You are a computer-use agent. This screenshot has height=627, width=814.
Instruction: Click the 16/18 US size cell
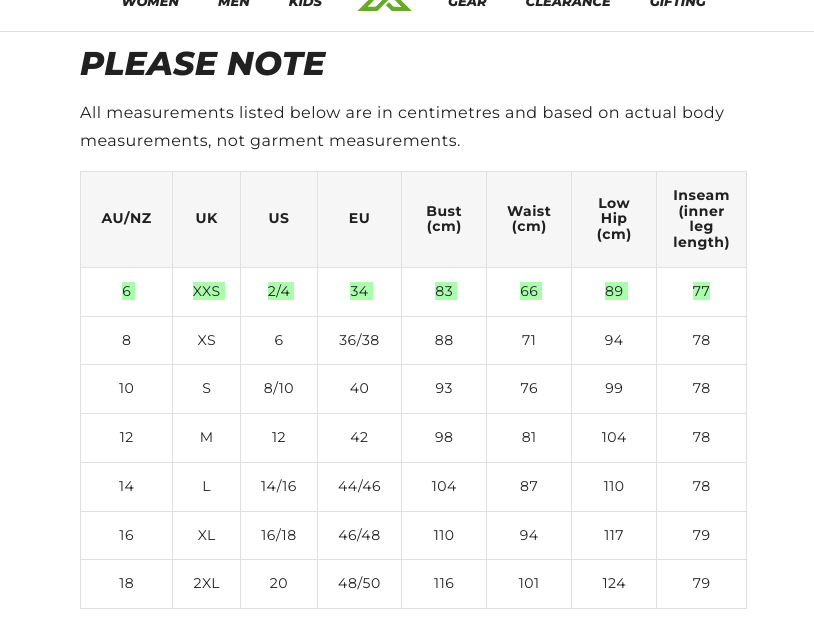point(279,535)
